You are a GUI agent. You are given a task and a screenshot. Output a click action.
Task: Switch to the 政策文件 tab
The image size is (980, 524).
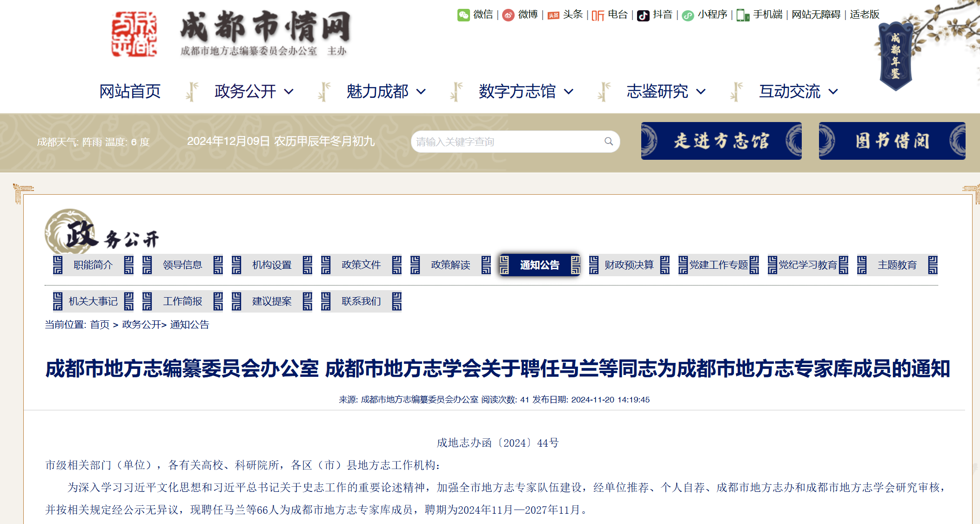[x=361, y=265]
